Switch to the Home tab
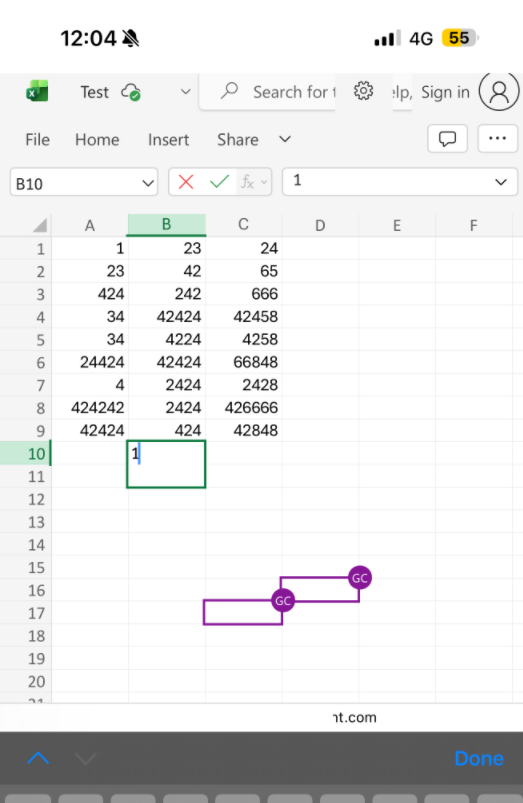 point(97,139)
